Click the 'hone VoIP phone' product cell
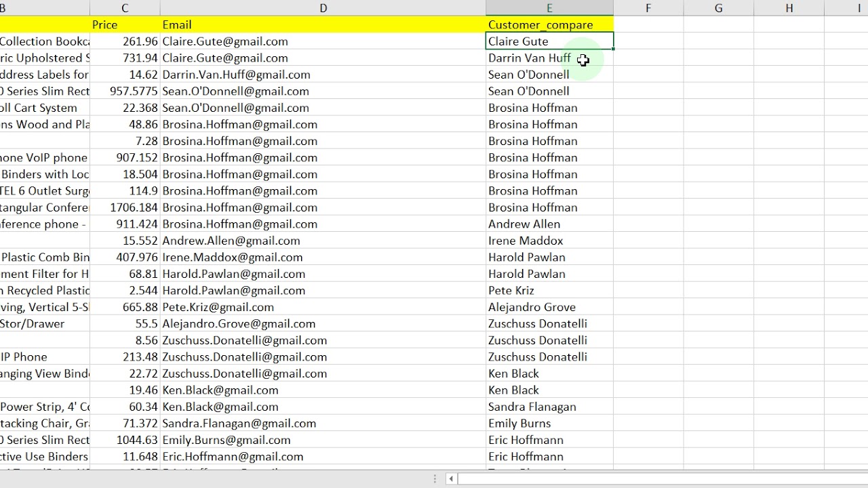 [45, 158]
